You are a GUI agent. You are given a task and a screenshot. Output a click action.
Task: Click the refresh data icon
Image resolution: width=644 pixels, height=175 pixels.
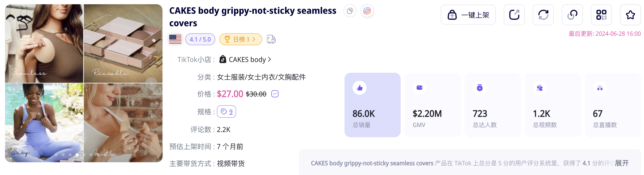tap(543, 15)
